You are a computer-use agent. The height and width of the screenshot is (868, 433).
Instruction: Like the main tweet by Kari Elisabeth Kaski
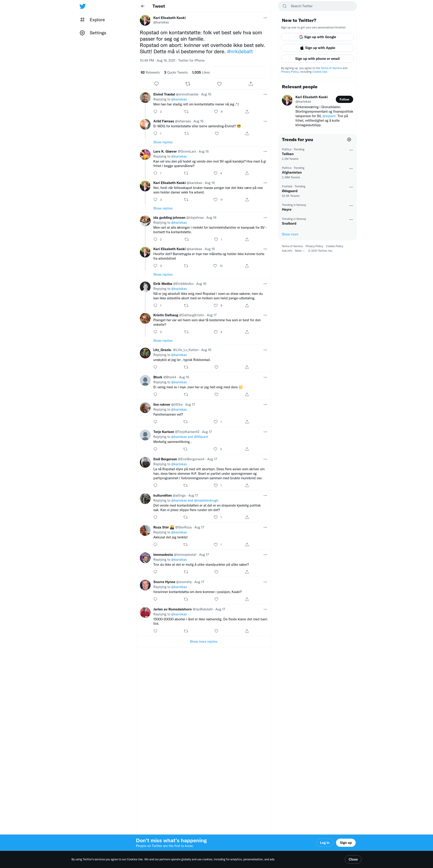coord(219,84)
